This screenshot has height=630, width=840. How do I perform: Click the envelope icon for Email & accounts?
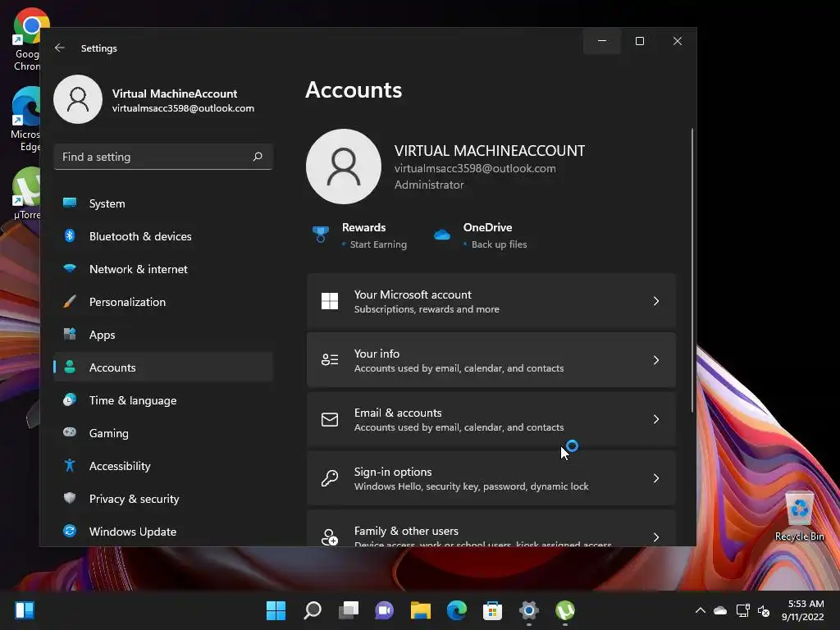coord(330,419)
